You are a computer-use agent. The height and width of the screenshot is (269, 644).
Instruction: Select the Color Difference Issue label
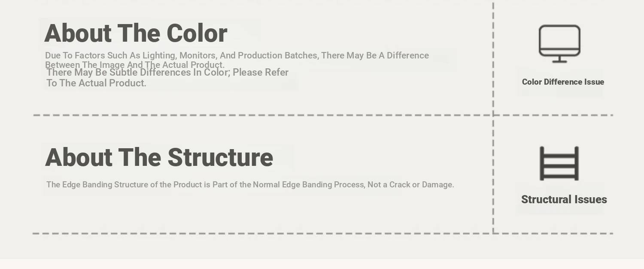pyautogui.click(x=563, y=82)
